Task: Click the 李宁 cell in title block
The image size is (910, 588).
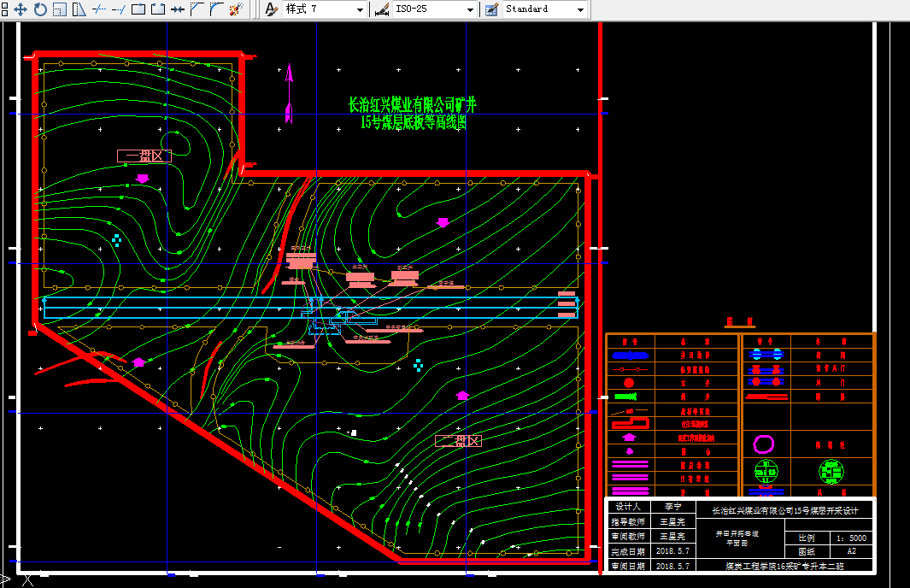Action: click(672, 507)
